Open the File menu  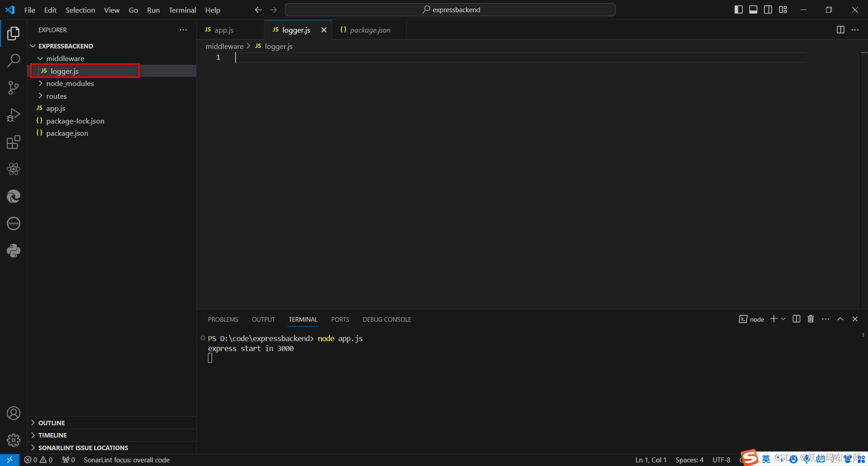pyautogui.click(x=30, y=10)
